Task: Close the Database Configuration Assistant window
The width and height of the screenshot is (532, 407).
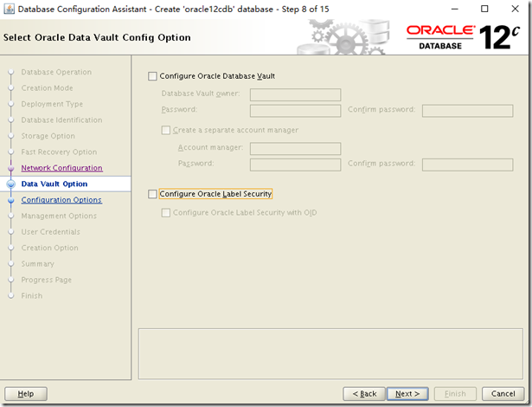Action: [x=515, y=9]
